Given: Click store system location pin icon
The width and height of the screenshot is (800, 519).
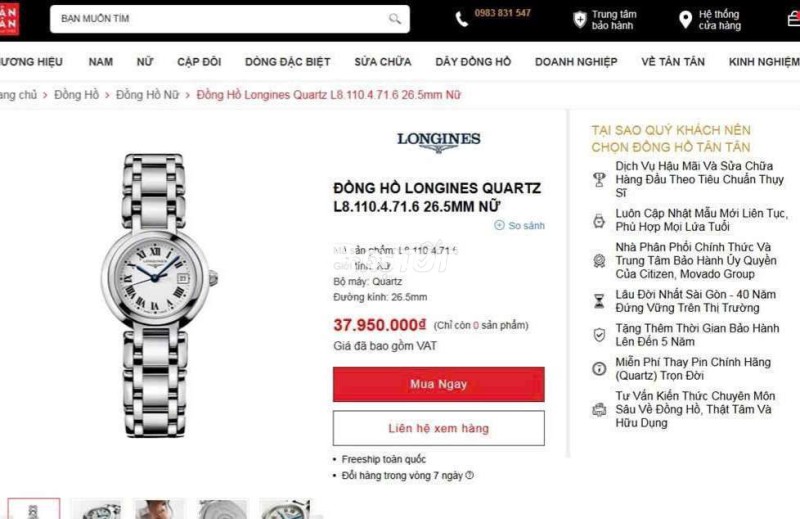Looking at the screenshot, I should 686,19.
